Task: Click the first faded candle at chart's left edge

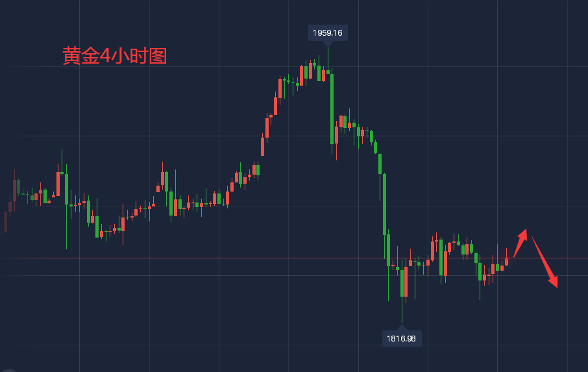Action: tap(6, 221)
